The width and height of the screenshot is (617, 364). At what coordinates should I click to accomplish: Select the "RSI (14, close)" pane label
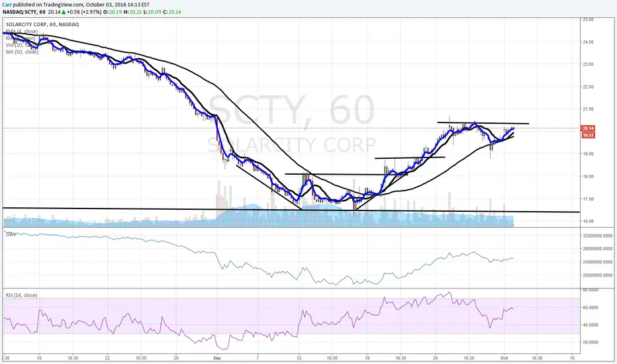pyautogui.click(x=21, y=295)
